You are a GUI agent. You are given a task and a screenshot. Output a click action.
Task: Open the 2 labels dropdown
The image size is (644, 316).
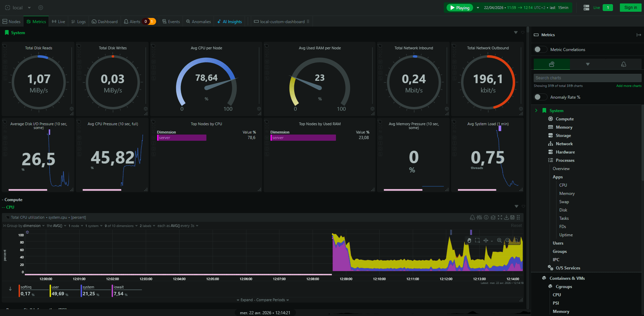tap(147, 226)
